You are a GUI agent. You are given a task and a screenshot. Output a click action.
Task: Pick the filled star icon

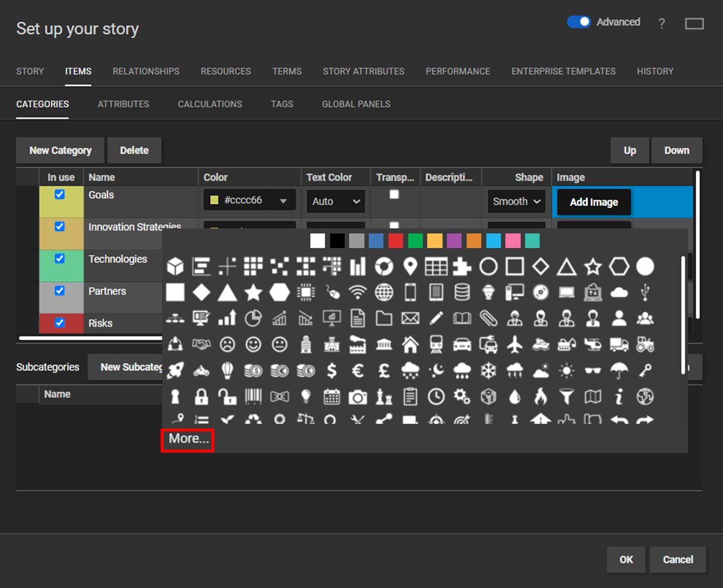253,292
